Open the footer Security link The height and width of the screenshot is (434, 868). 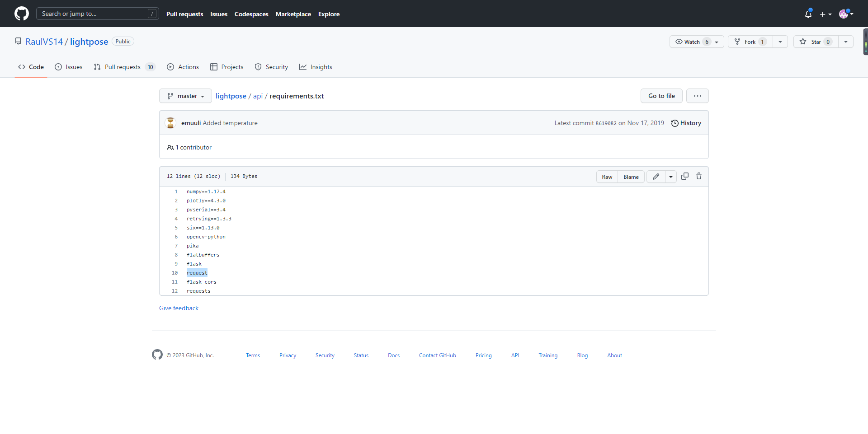325,355
